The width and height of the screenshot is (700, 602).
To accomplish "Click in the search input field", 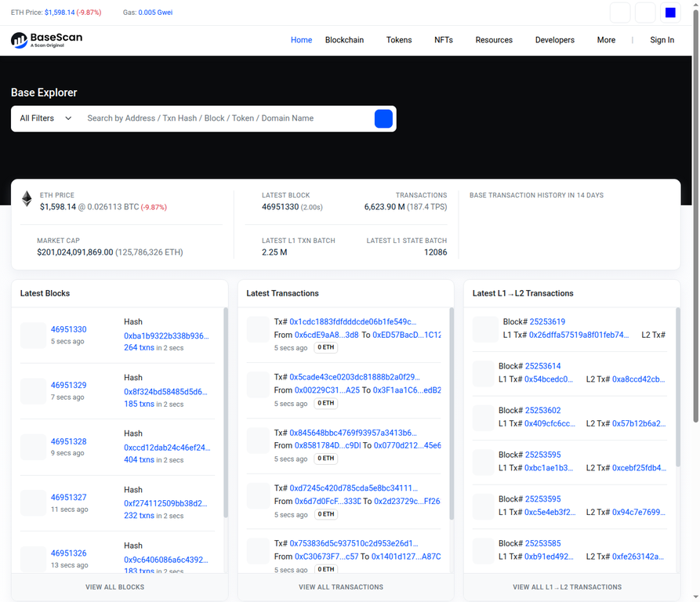I will point(227,118).
